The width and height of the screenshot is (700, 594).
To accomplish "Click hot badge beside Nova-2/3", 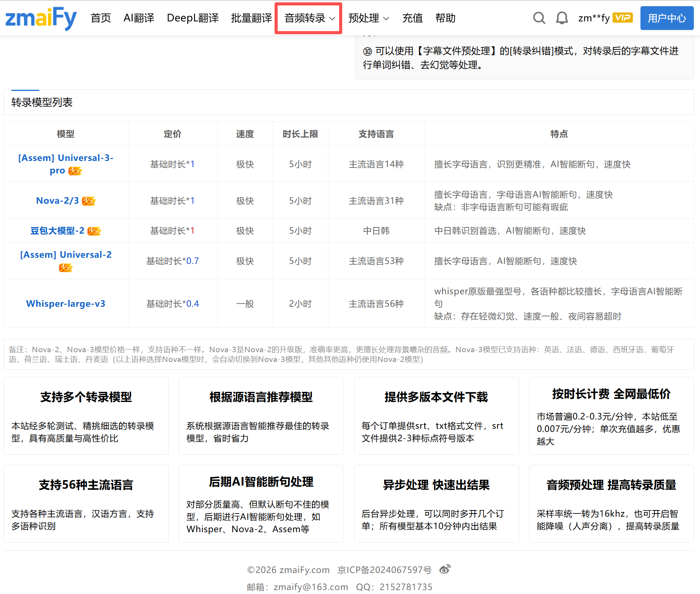I will (x=89, y=201).
